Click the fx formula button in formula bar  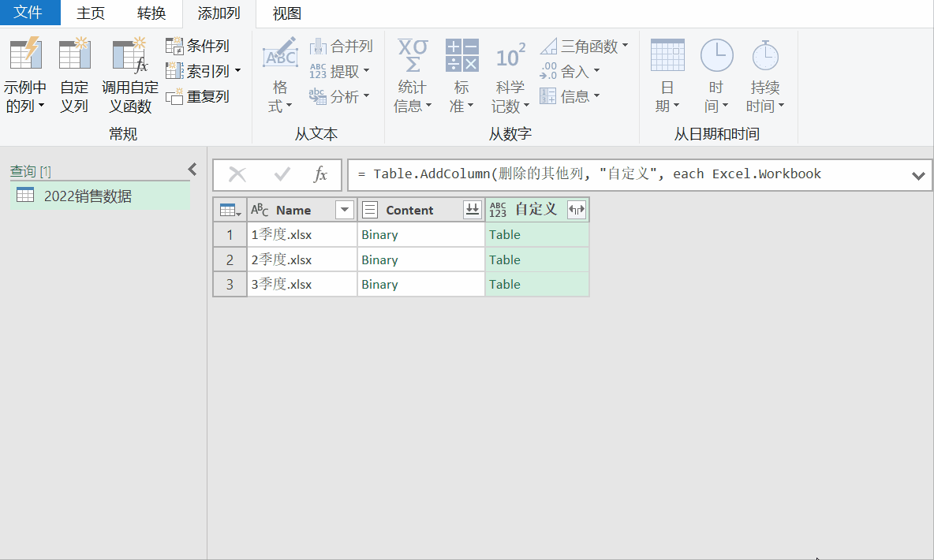pyautogui.click(x=320, y=174)
